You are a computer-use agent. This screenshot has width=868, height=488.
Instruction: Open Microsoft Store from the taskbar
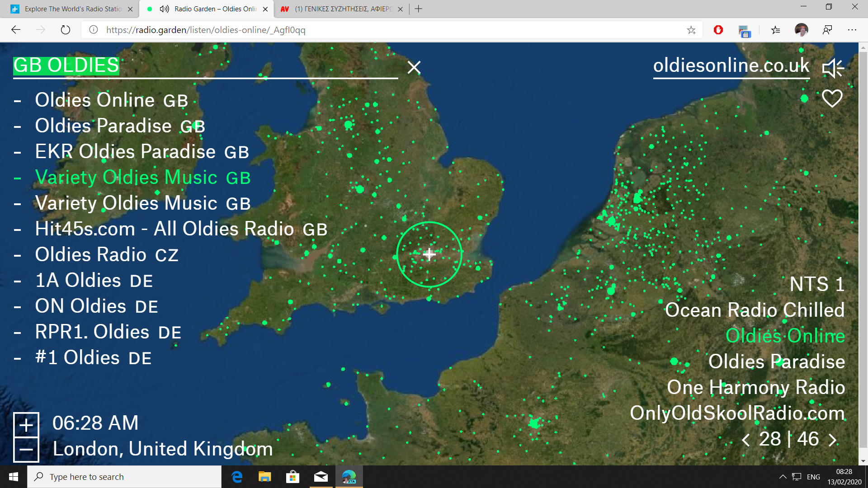(x=293, y=477)
